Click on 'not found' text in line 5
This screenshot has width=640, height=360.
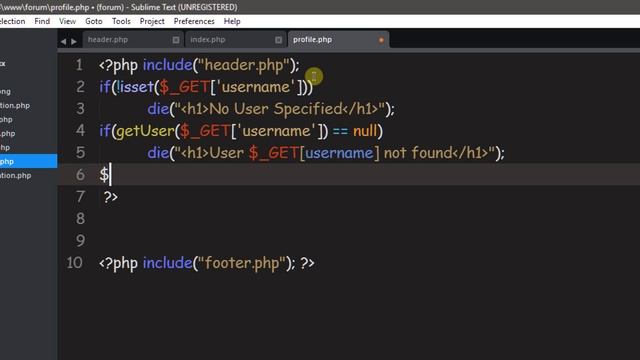418,153
